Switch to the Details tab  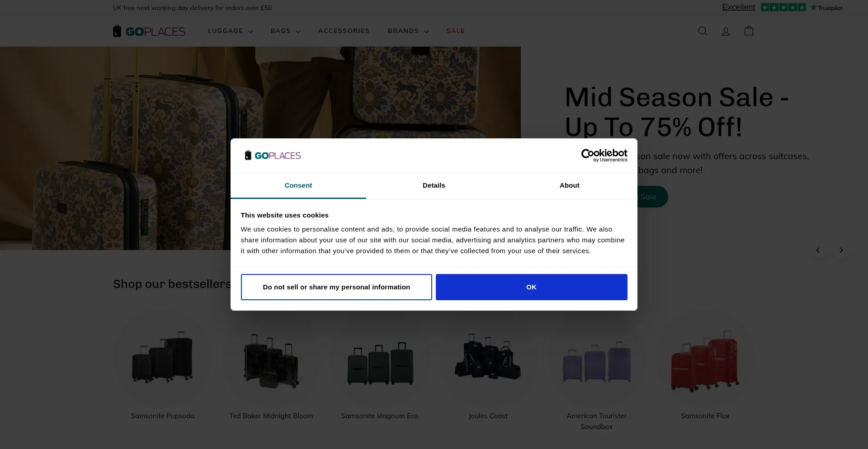(x=434, y=185)
